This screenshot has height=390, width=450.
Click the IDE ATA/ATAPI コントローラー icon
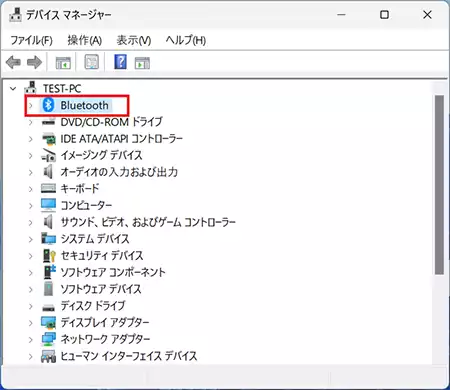49,139
